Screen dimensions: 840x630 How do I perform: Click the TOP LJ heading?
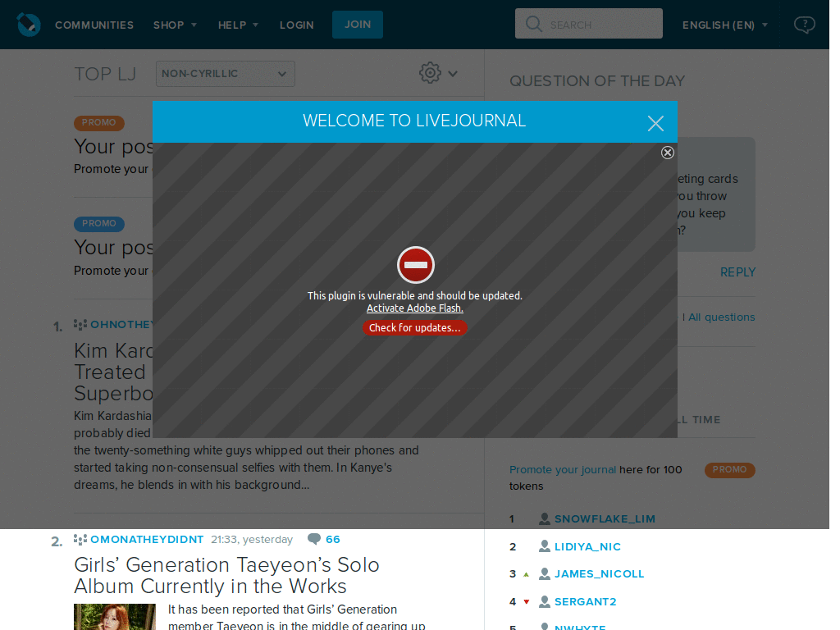(106, 74)
